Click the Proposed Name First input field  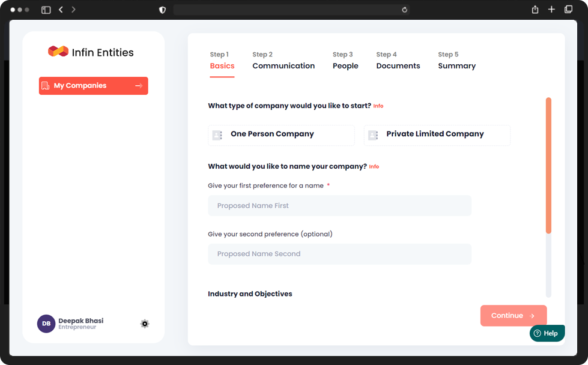pos(339,205)
